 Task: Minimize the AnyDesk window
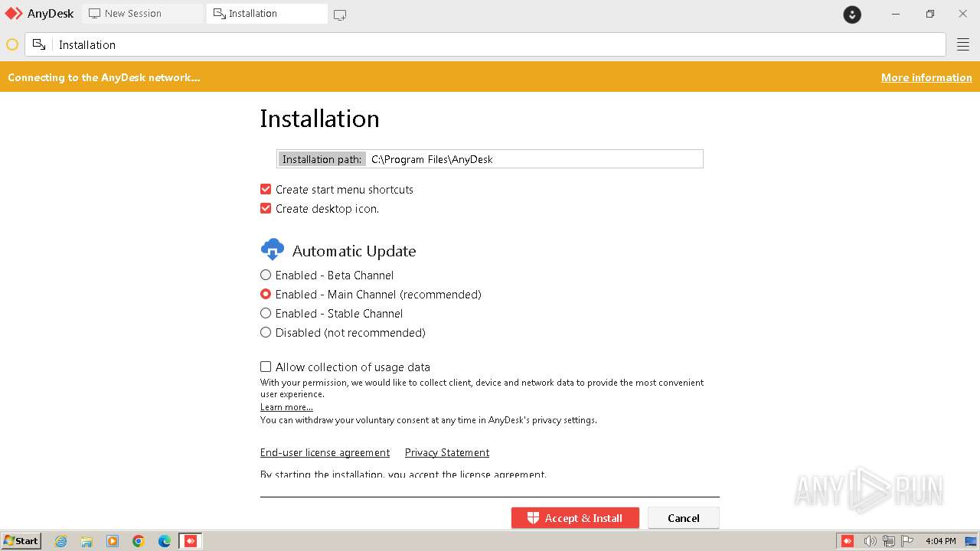click(x=896, y=14)
